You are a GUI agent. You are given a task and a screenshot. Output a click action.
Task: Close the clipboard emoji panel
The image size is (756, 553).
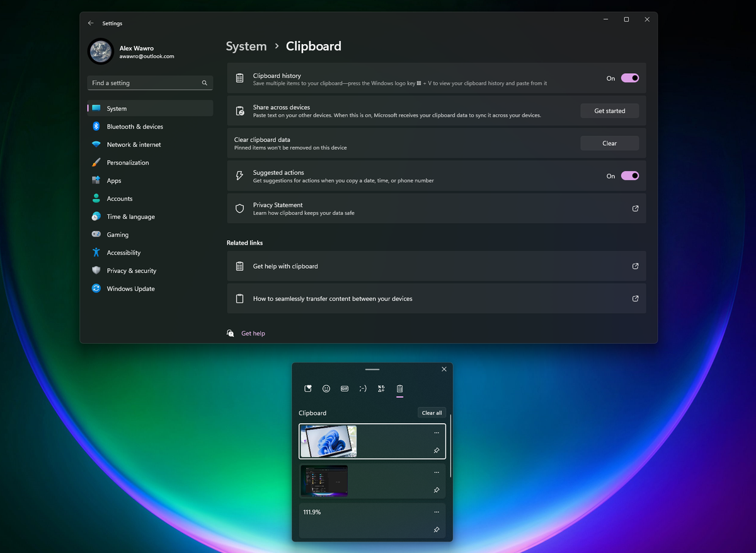tap(444, 369)
